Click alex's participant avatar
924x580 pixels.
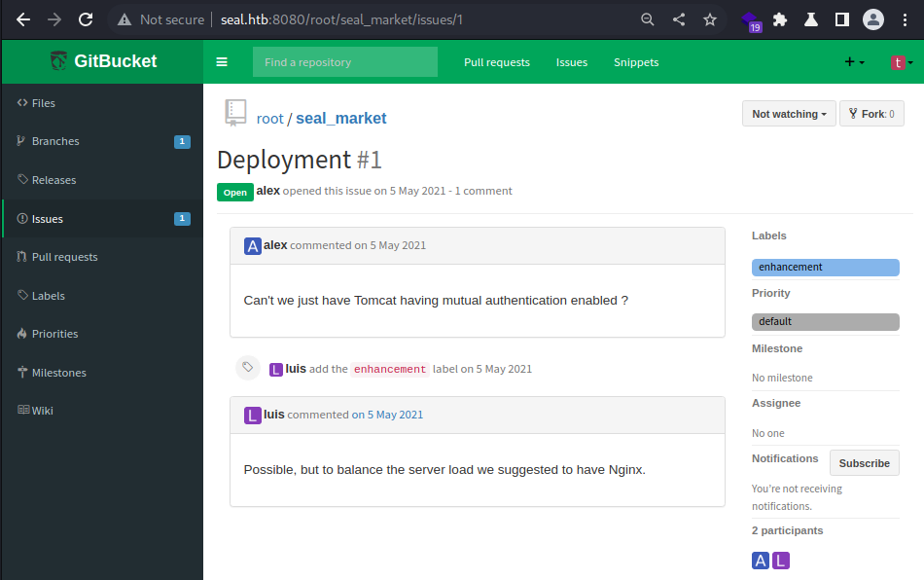click(x=761, y=561)
